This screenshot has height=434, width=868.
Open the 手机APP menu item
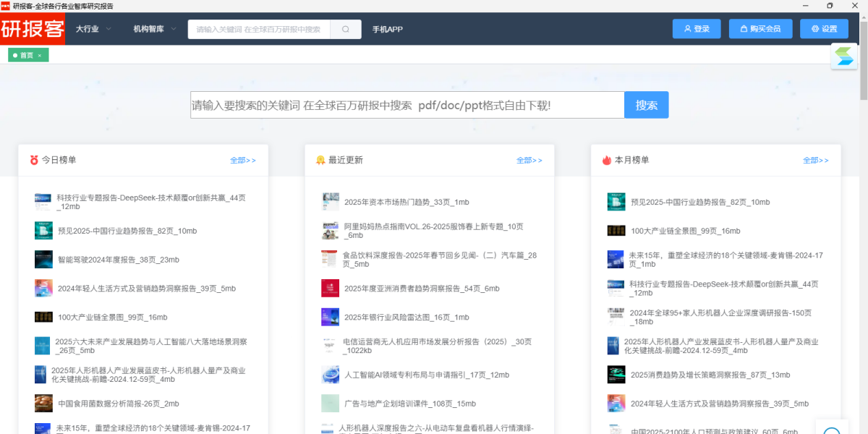388,30
